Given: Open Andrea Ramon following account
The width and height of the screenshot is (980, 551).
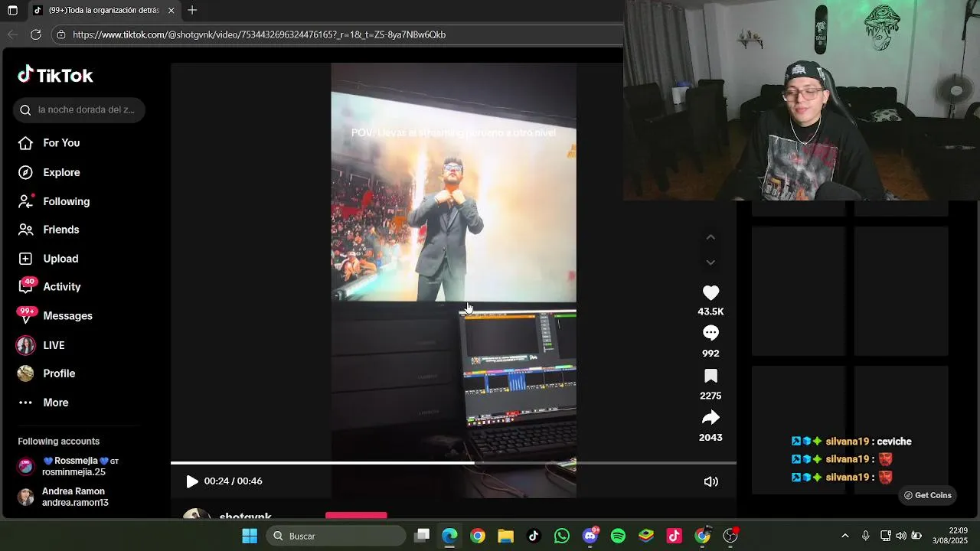Looking at the screenshot, I should pos(64,497).
